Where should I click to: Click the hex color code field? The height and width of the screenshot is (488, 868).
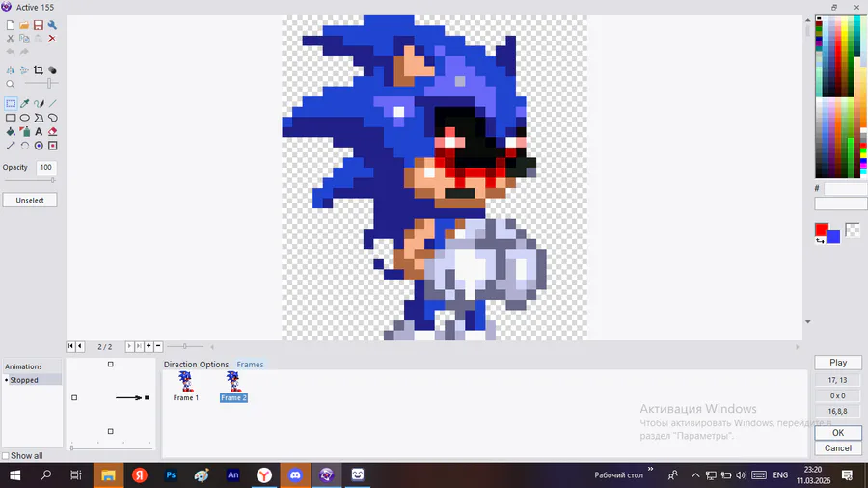[x=845, y=189]
